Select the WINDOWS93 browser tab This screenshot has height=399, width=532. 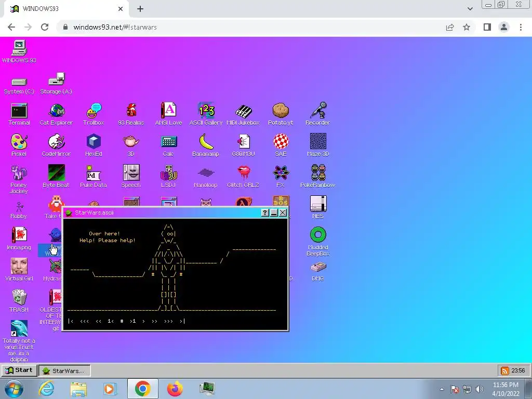66,9
